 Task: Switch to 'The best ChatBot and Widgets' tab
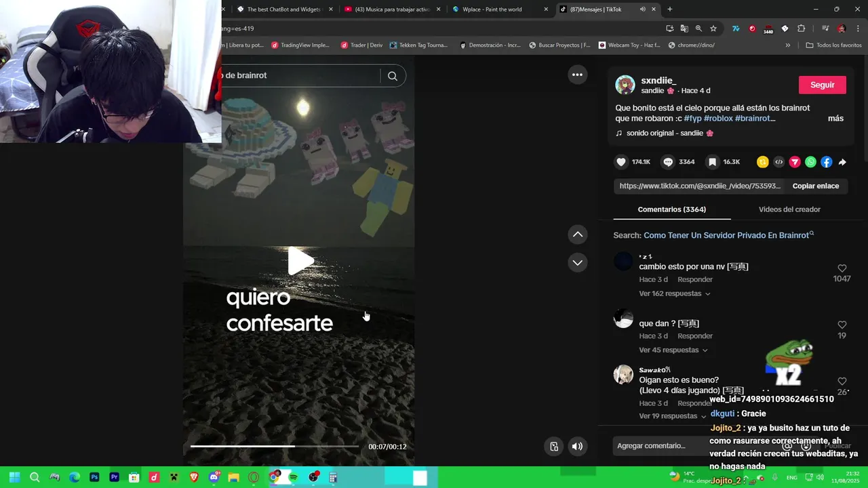(283, 9)
